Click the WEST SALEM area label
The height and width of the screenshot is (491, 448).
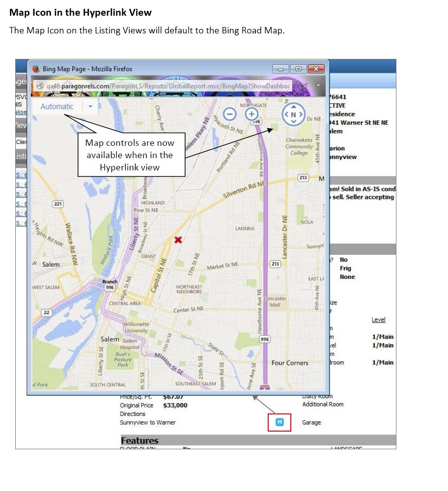(46, 287)
